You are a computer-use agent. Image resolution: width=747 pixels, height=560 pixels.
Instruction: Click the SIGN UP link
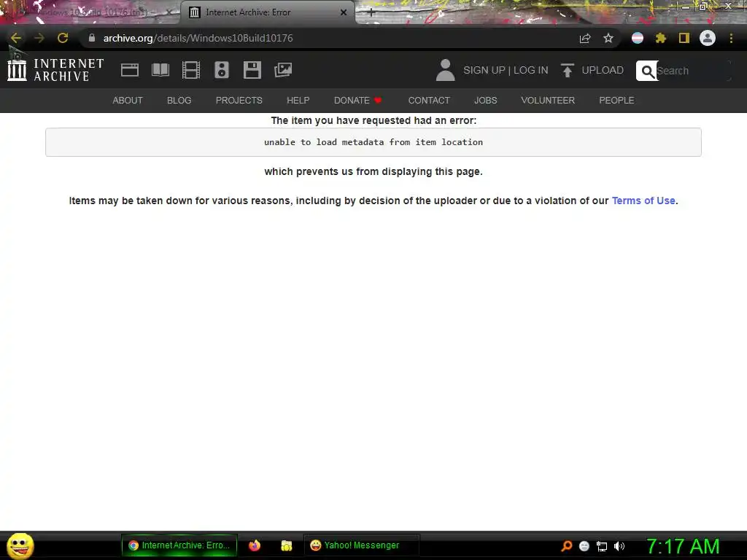(484, 70)
